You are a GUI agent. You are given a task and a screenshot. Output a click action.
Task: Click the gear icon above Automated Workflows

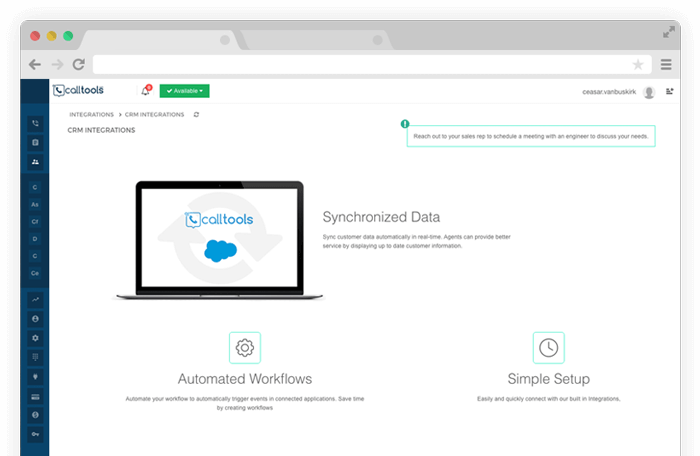(245, 347)
